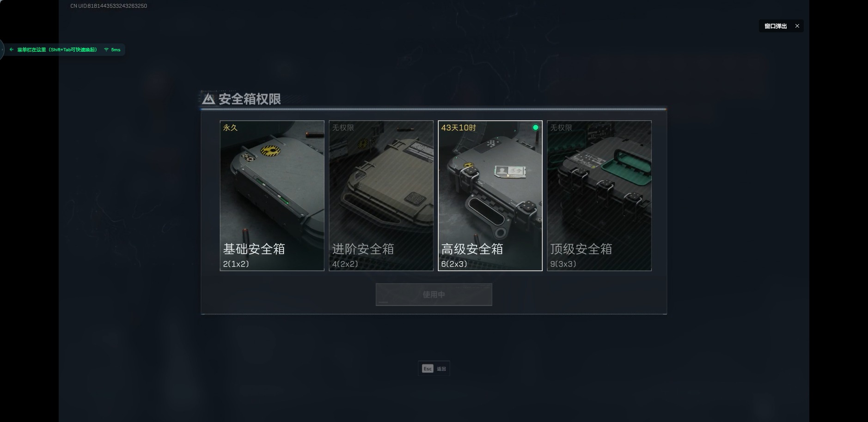Expand the side menu chevron at the left screen edge

coord(2,49)
